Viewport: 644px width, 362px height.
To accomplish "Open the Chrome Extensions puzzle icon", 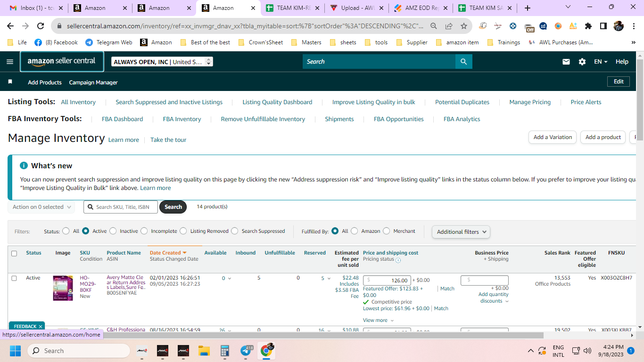I will [x=588, y=26].
